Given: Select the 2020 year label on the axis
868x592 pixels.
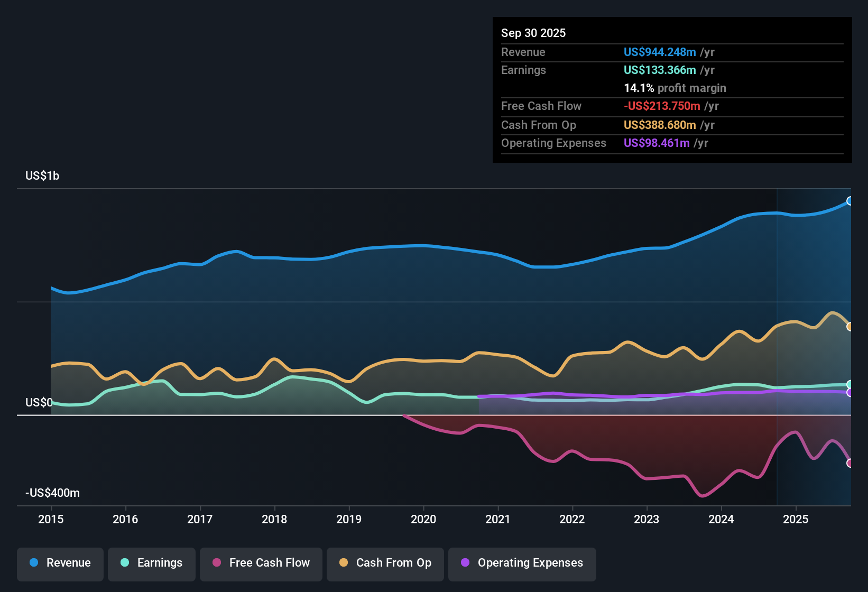Looking at the screenshot, I should coord(423,520).
